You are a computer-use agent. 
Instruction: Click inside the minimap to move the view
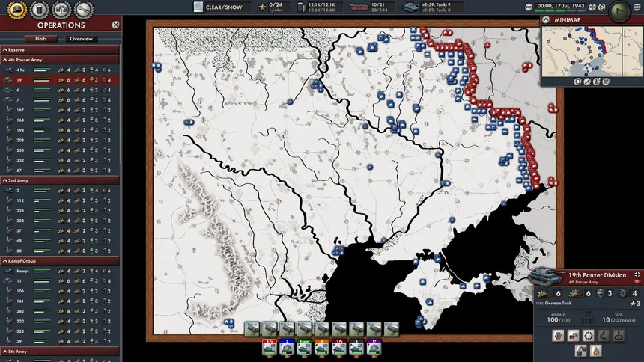tap(592, 52)
